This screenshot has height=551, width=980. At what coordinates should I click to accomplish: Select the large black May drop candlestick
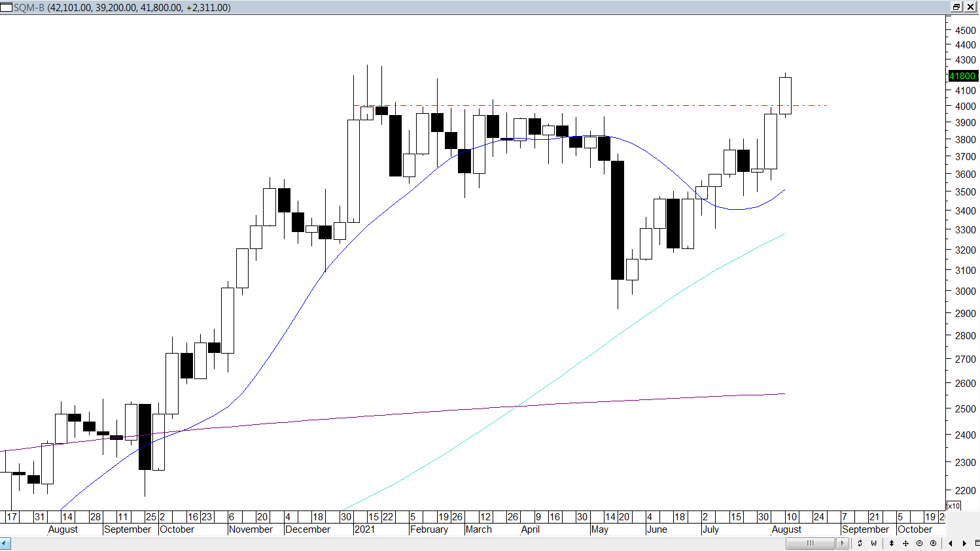(618, 220)
